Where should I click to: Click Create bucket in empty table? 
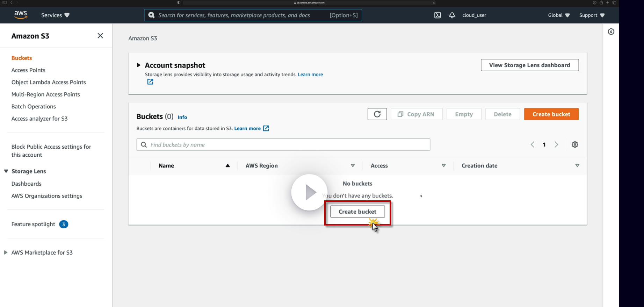tap(357, 212)
